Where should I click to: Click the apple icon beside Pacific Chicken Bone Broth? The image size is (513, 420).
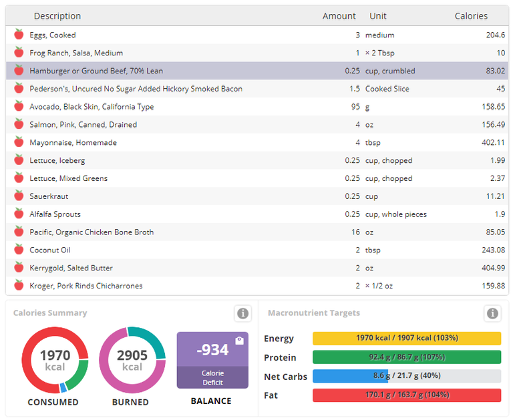point(19,232)
